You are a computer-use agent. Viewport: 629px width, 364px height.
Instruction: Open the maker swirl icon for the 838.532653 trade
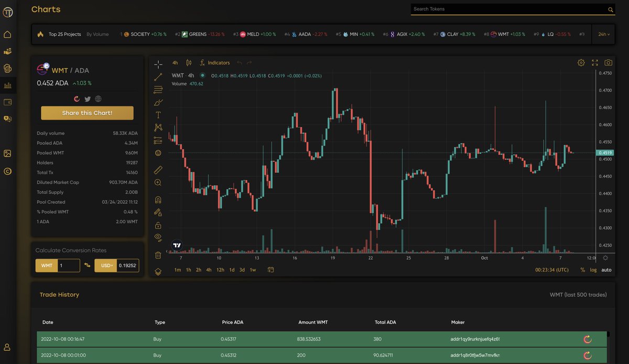(588, 339)
